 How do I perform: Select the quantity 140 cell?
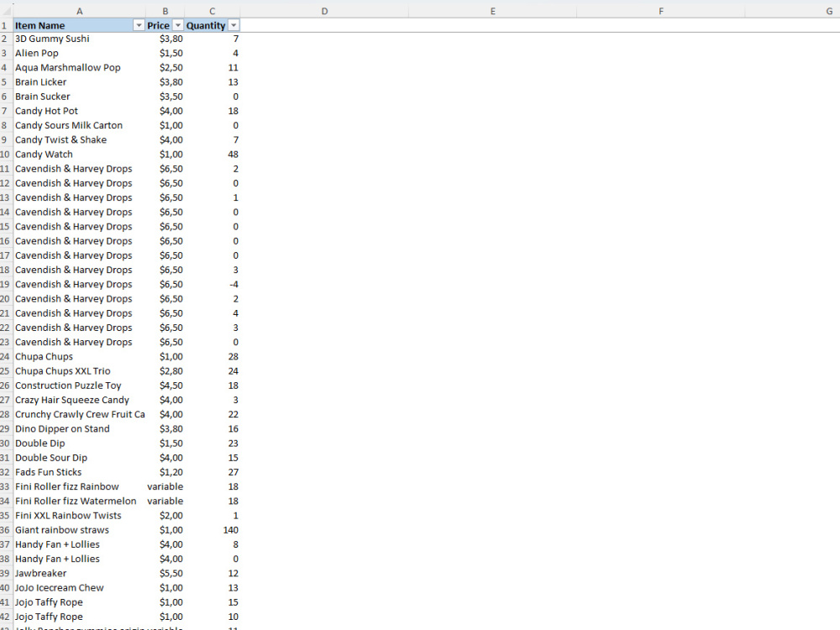click(x=213, y=530)
